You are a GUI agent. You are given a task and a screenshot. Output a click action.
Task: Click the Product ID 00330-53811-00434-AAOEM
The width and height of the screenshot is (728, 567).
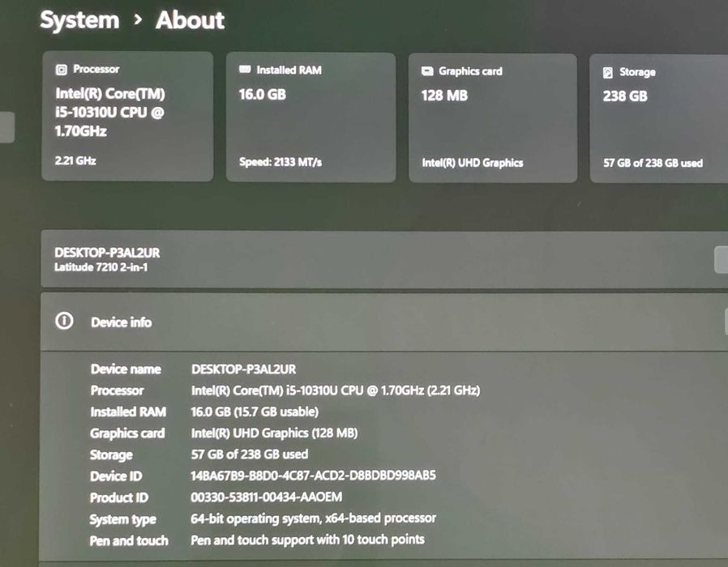[267, 497]
